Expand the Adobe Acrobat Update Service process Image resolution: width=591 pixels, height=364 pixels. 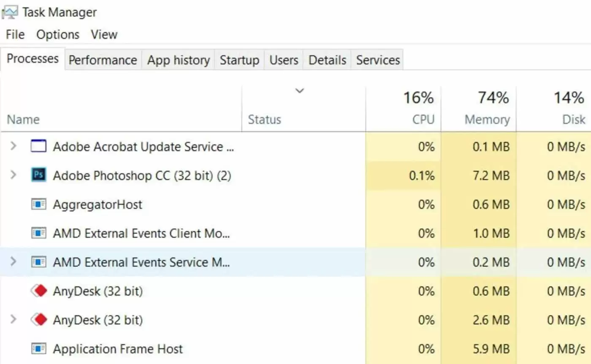[14, 146]
